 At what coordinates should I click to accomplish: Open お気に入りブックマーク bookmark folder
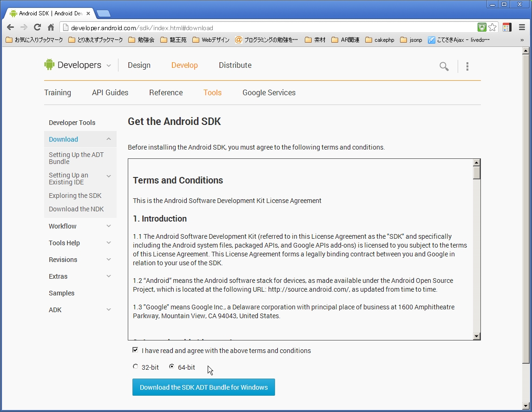pyautogui.click(x=34, y=40)
